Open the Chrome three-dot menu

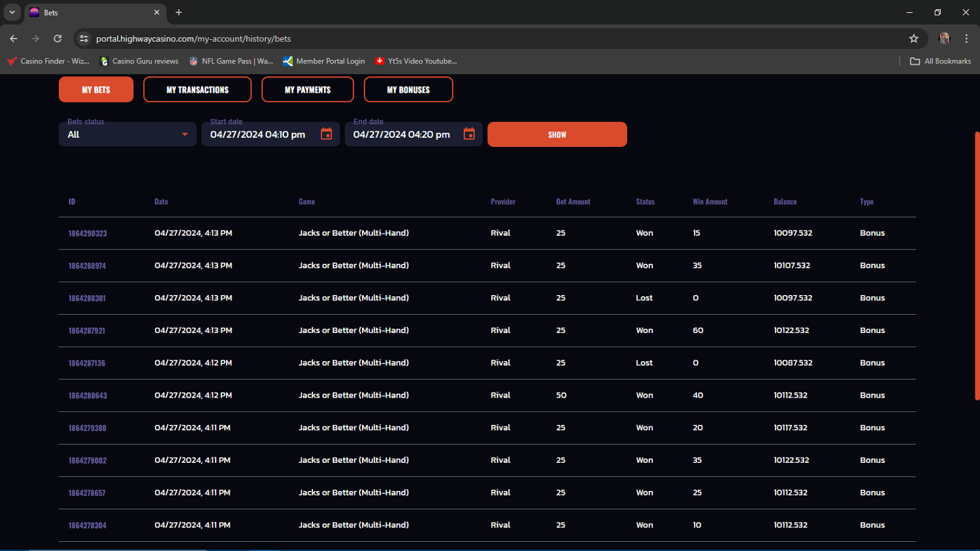(x=966, y=39)
